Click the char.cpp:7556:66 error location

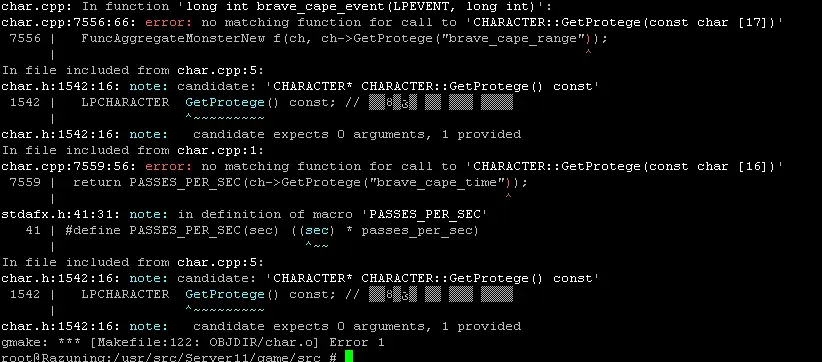(70, 23)
